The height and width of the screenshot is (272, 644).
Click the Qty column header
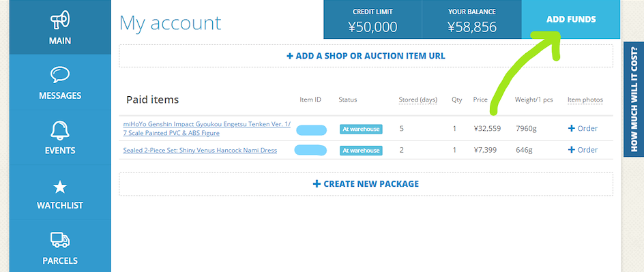tap(456, 100)
